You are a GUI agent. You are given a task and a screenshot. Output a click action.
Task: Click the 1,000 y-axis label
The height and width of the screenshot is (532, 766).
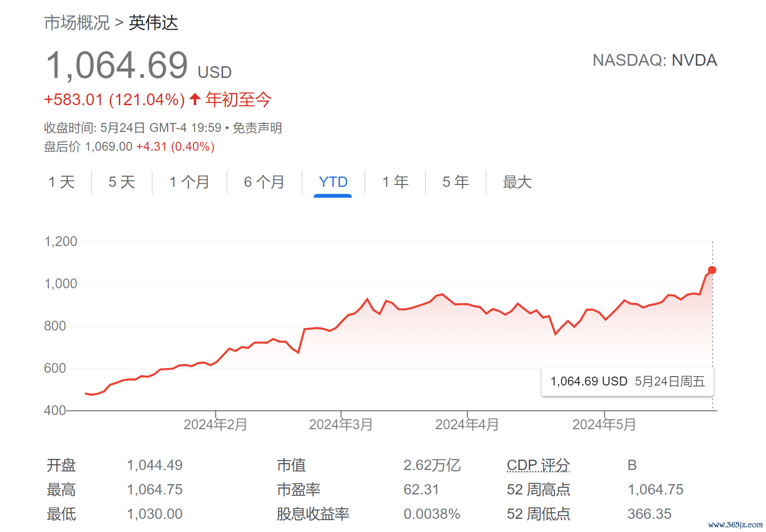(61, 284)
